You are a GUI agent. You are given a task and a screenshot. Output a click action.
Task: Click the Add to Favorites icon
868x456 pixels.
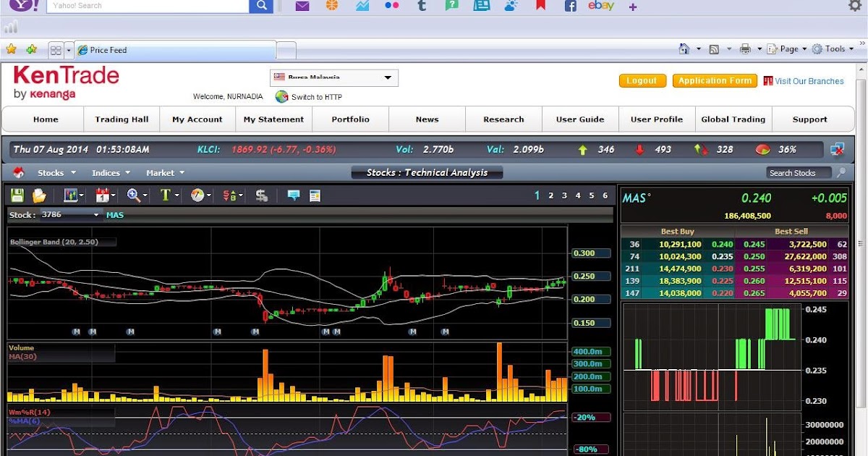[31, 49]
